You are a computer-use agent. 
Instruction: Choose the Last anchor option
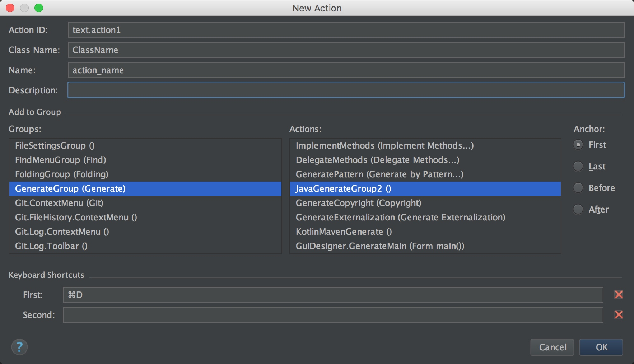pos(578,166)
